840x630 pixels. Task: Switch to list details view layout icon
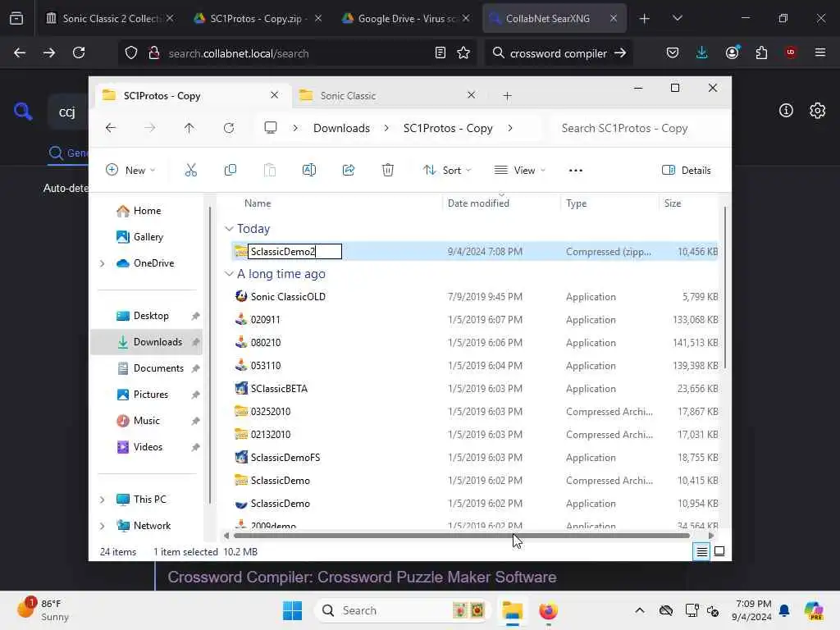[702, 551]
